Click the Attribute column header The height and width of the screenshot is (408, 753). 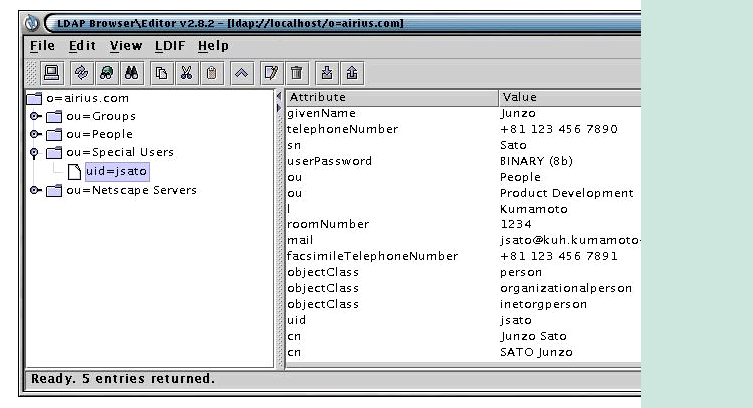click(392, 97)
